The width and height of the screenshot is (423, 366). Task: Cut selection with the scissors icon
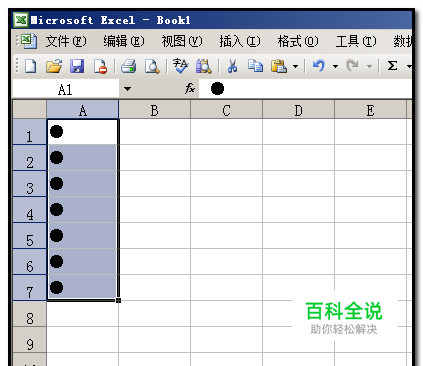(232, 66)
